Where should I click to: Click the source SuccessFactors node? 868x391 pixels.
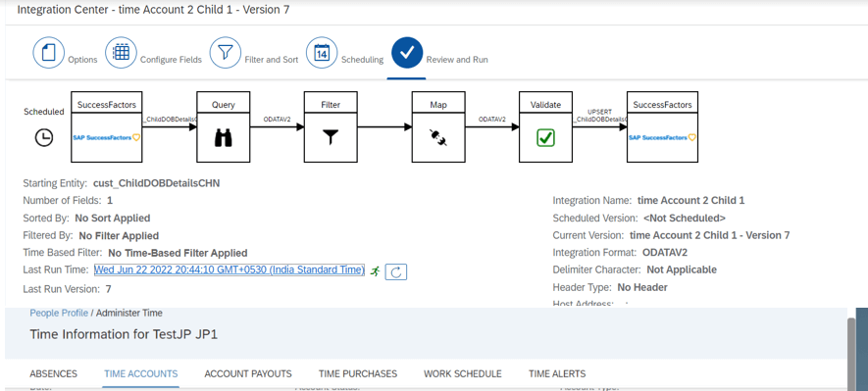pos(106,126)
